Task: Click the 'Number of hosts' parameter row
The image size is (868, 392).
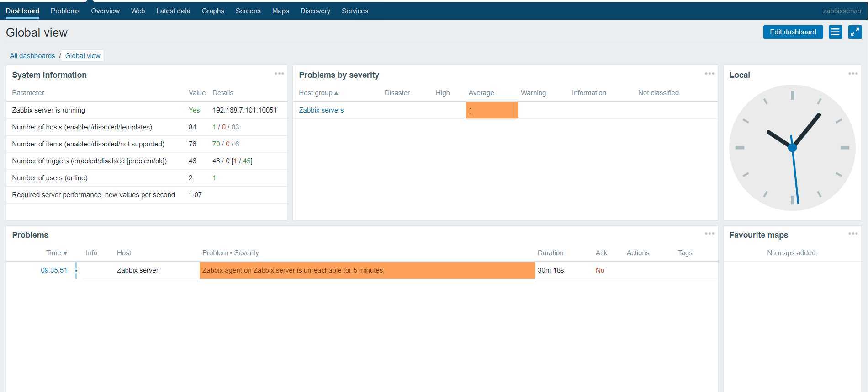Action: click(147, 127)
